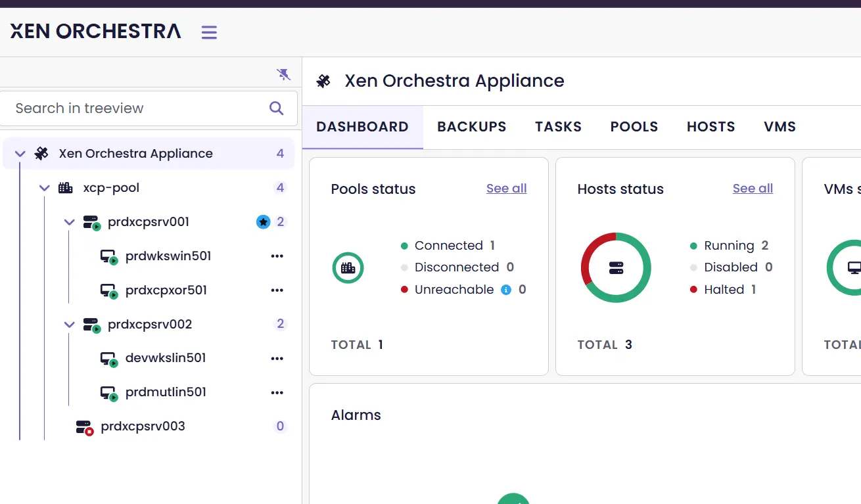Switch to the Backups tab
This screenshot has width=861, height=504.
pyautogui.click(x=471, y=127)
